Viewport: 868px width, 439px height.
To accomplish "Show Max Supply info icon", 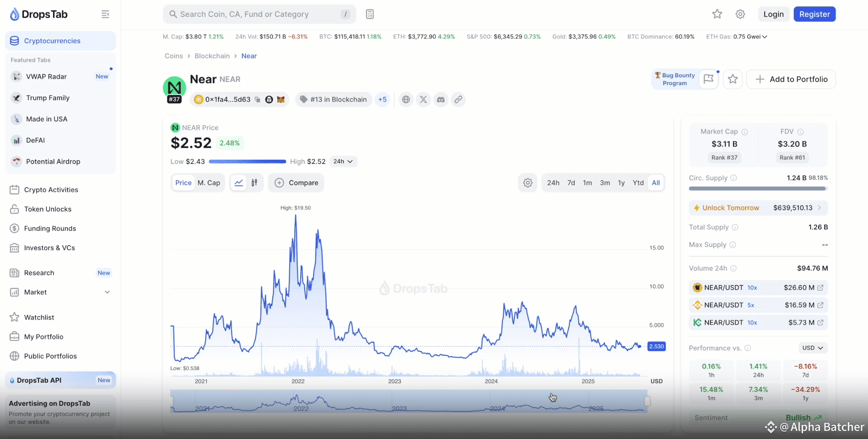I will click(733, 245).
